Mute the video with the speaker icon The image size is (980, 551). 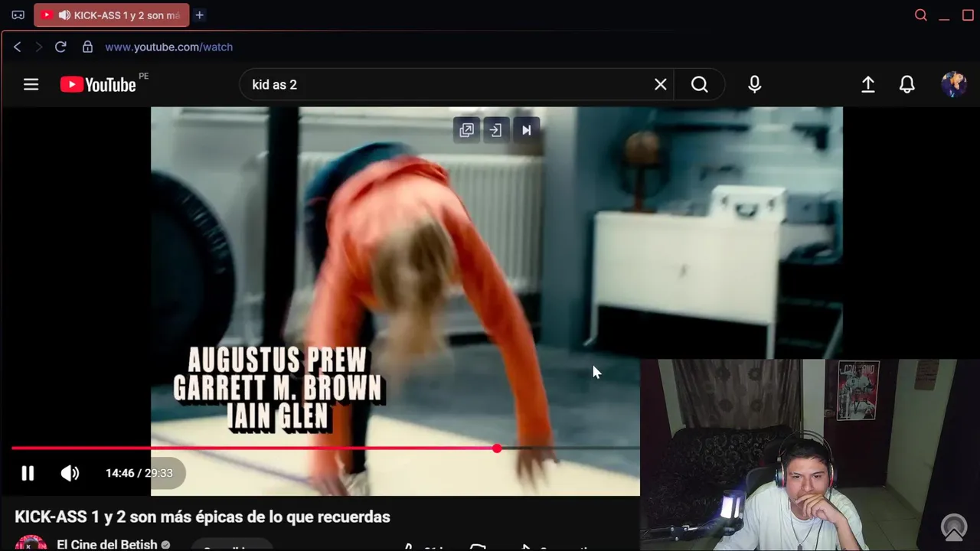pyautogui.click(x=70, y=473)
